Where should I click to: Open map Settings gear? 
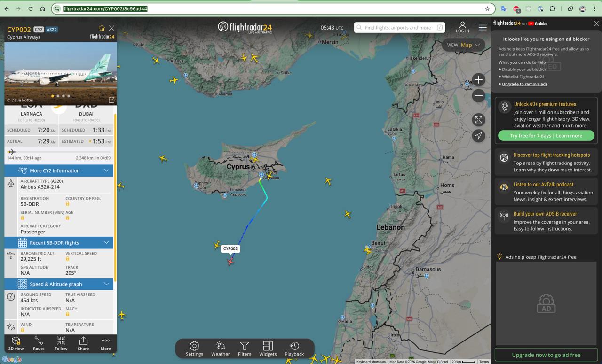[x=194, y=349]
